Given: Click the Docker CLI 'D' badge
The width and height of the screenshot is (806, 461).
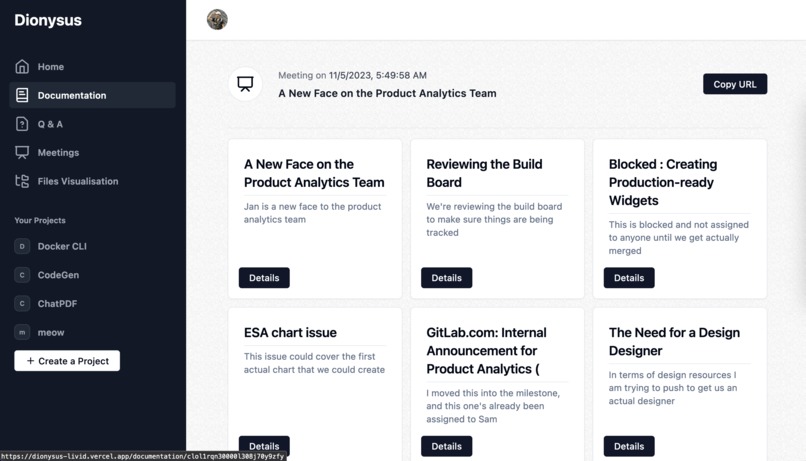Looking at the screenshot, I should pyautogui.click(x=22, y=246).
